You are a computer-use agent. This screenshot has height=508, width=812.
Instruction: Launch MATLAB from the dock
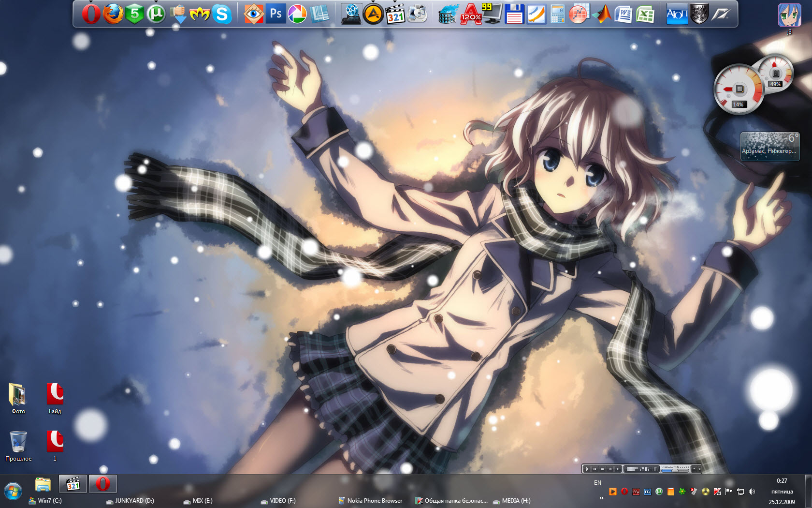point(601,14)
